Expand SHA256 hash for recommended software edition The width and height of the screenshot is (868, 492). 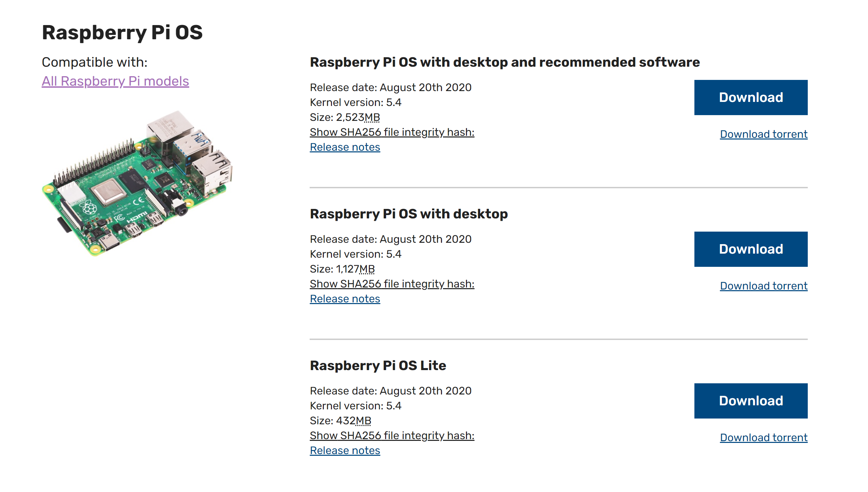coord(392,132)
